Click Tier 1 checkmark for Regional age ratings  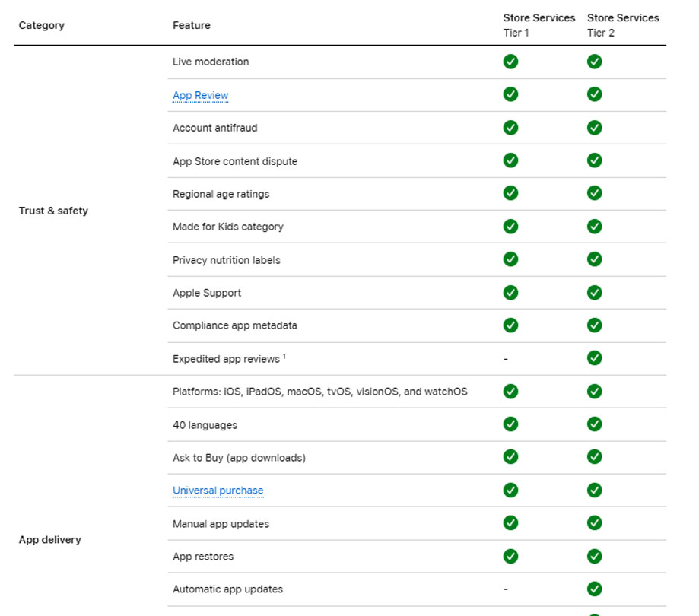(510, 193)
